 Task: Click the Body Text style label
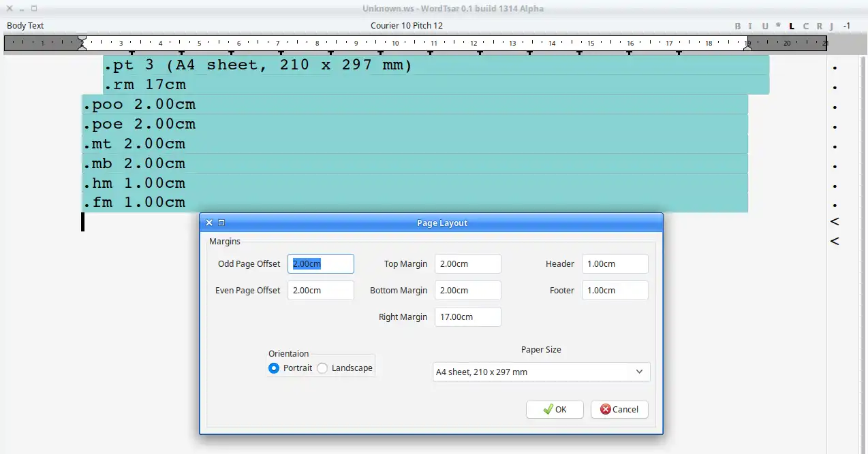pos(25,26)
